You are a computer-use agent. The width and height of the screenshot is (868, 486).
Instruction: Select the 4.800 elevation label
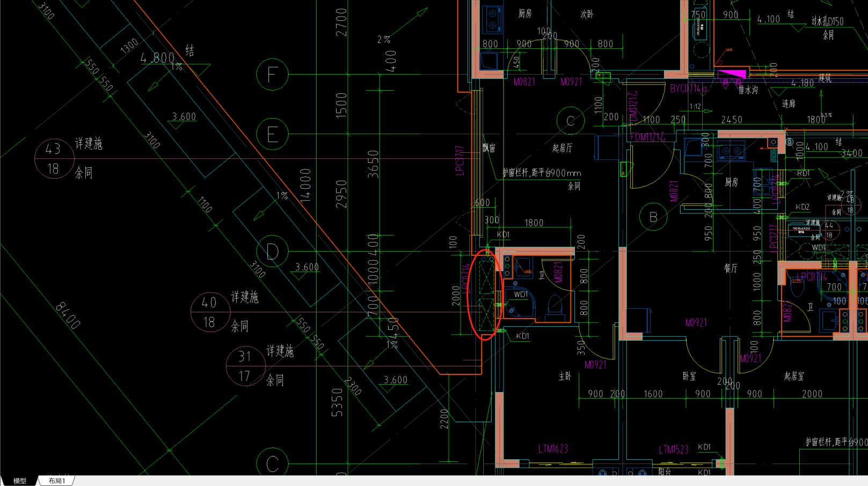click(x=157, y=58)
